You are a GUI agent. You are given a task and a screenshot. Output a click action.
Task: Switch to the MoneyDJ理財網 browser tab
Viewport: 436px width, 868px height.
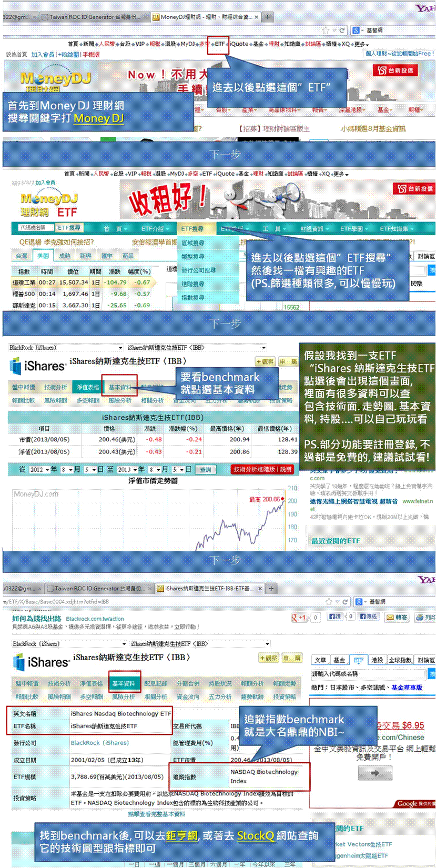tap(206, 17)
